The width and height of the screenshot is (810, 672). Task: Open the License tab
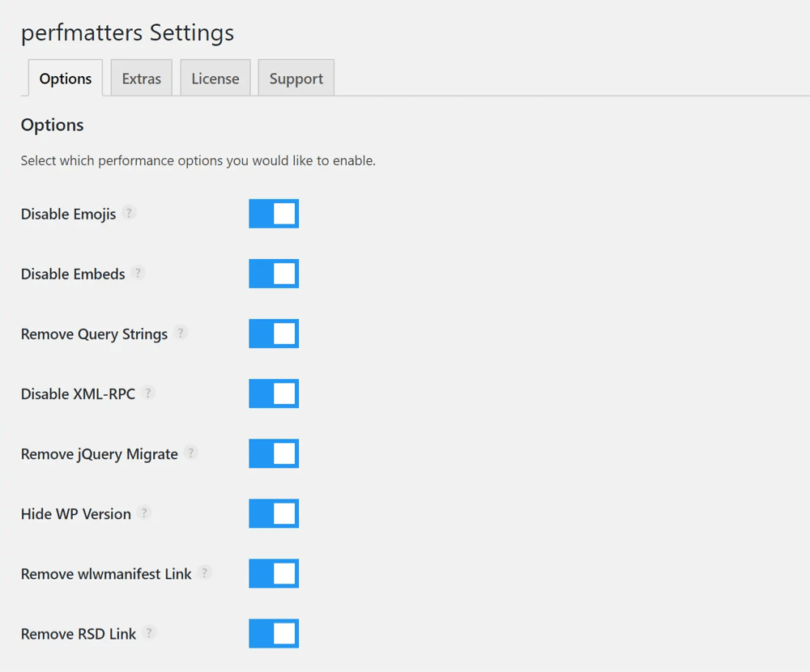tap(215, 78)
